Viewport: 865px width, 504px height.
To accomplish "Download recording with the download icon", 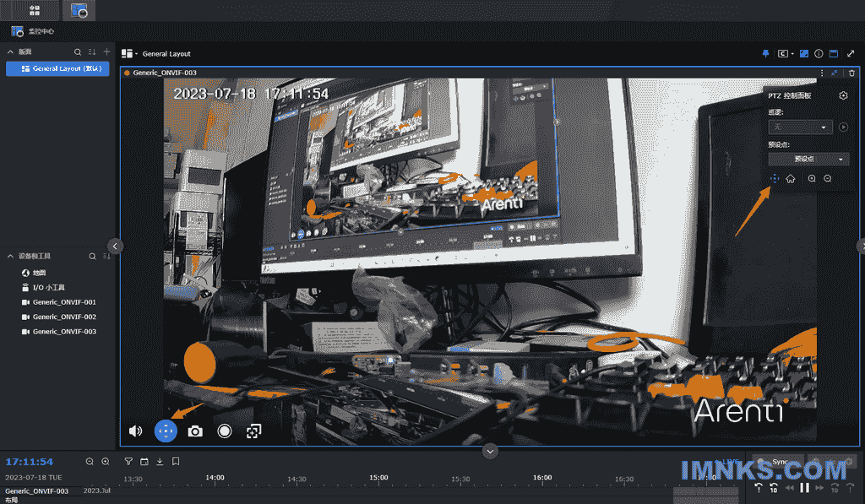I will 160,462.
